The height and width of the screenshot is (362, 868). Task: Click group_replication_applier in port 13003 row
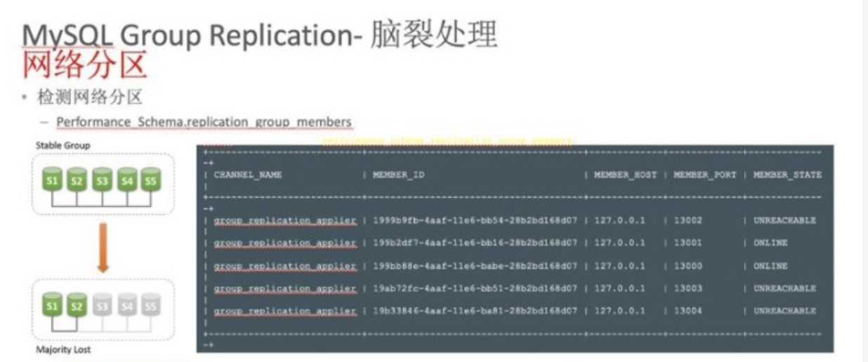285,288
